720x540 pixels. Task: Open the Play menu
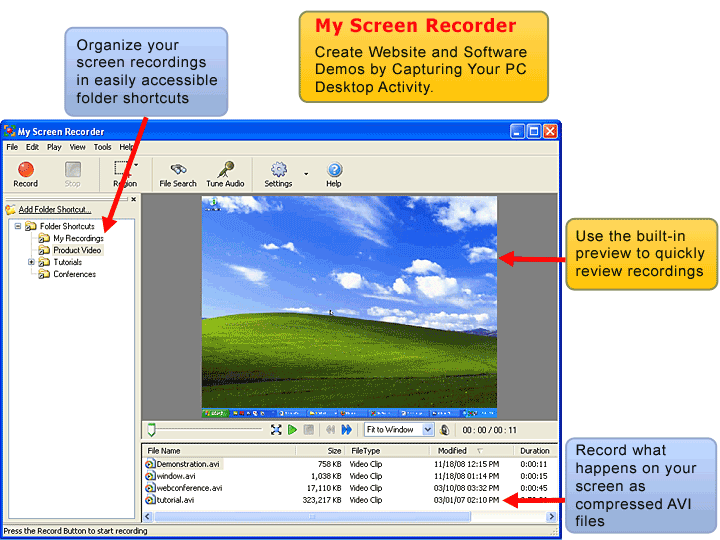(54, 147)
